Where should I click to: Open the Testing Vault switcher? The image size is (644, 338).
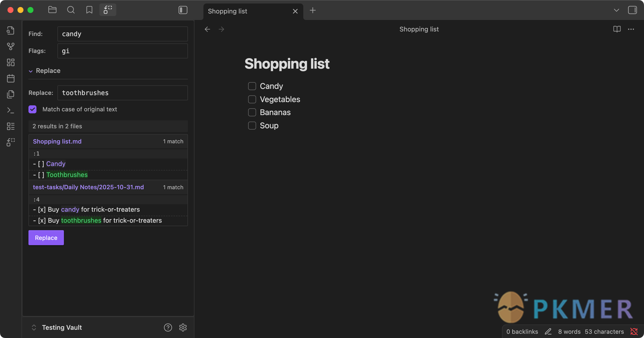tap(57, 327)
